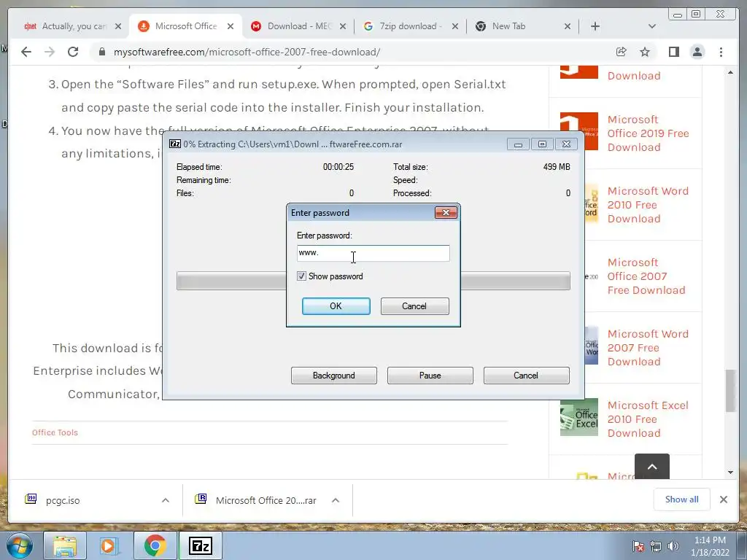This screenshot has height=560, width=747.
Task: Reload the current page
Action: (73, 52)
